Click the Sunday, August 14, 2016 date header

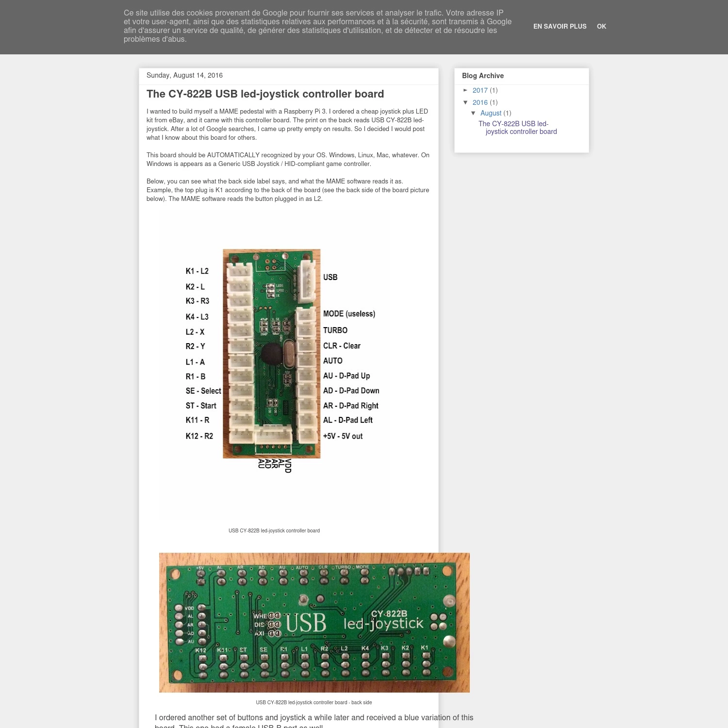[184, 75]
